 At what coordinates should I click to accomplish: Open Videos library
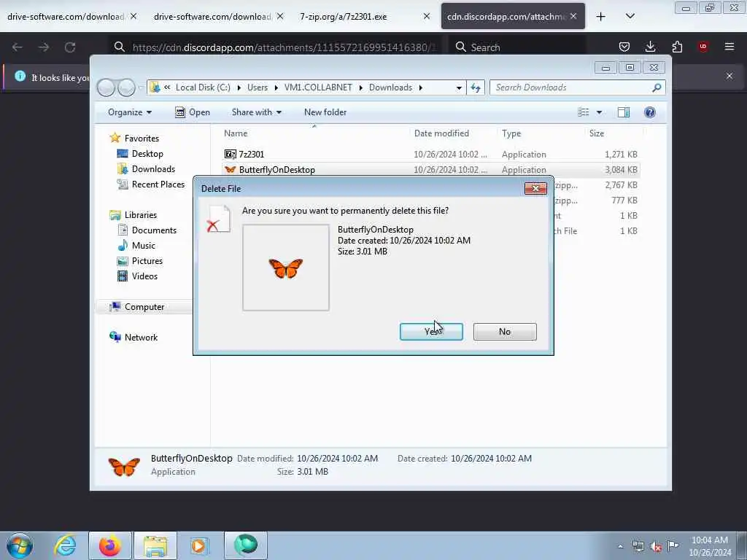click(144, 276)
